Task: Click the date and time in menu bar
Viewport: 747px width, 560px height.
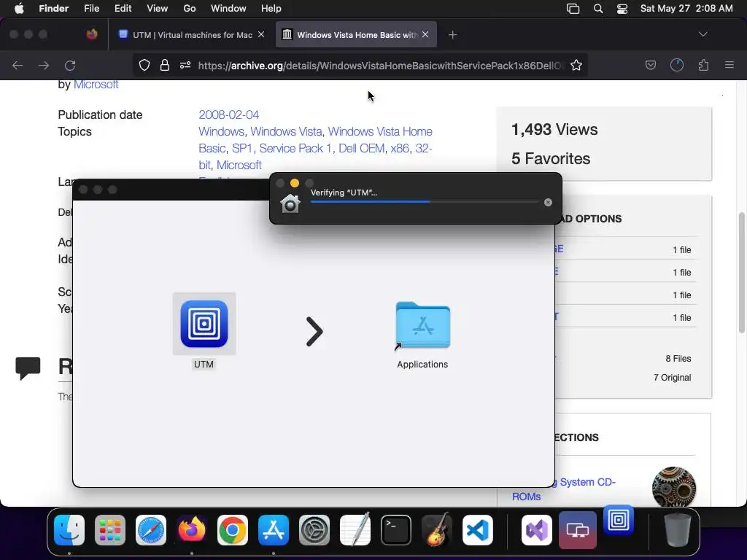Action: tap(686, 9)
